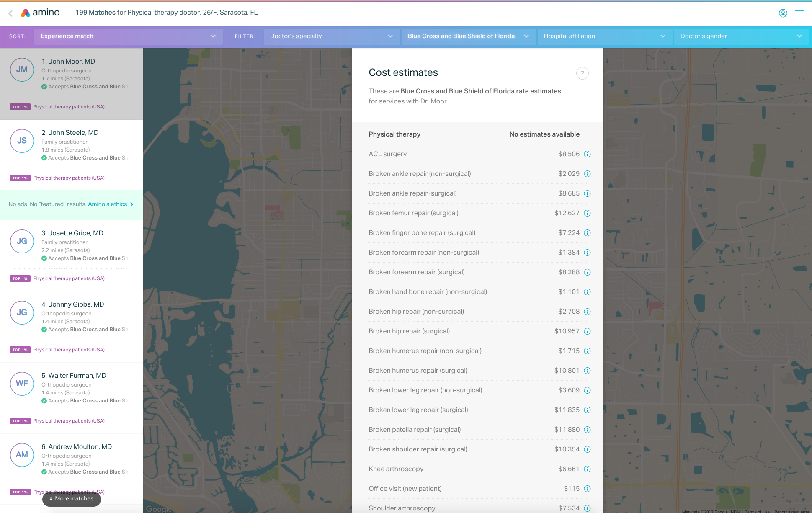Click the cost estimates help question icon
The height and width of the screenshot is (513, 812).
(x=582, y=73)
